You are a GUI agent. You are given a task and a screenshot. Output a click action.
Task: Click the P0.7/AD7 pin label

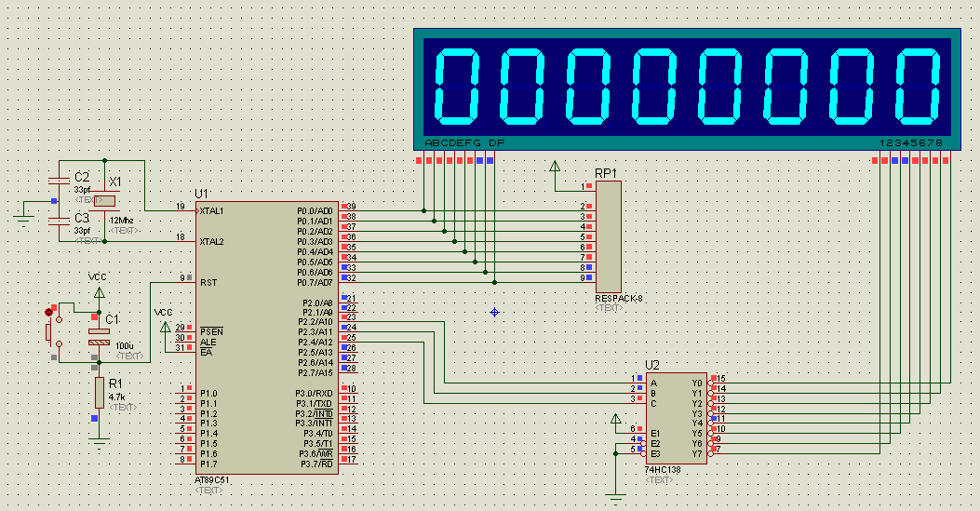[x=315, y=282]
